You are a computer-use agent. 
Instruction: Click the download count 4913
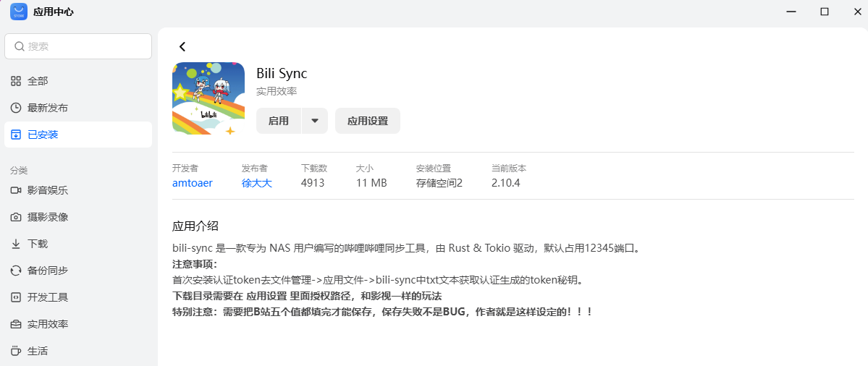coord(313,183)
